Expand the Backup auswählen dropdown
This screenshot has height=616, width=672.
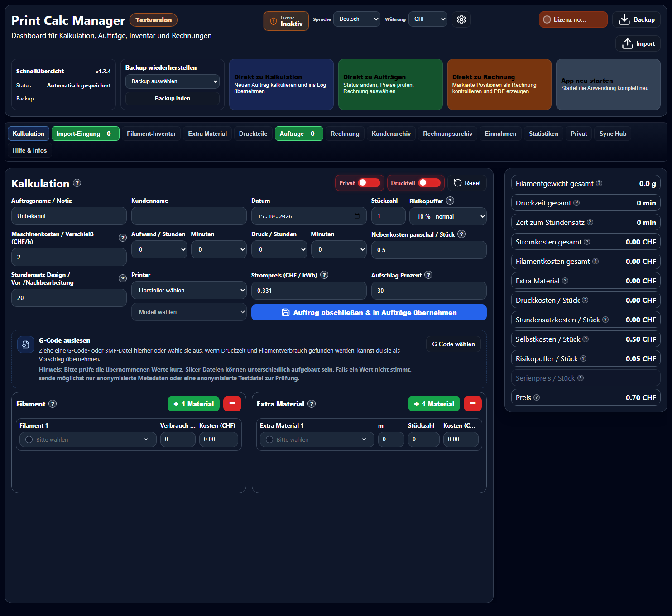pyautogui.click(x=173, y=81)
